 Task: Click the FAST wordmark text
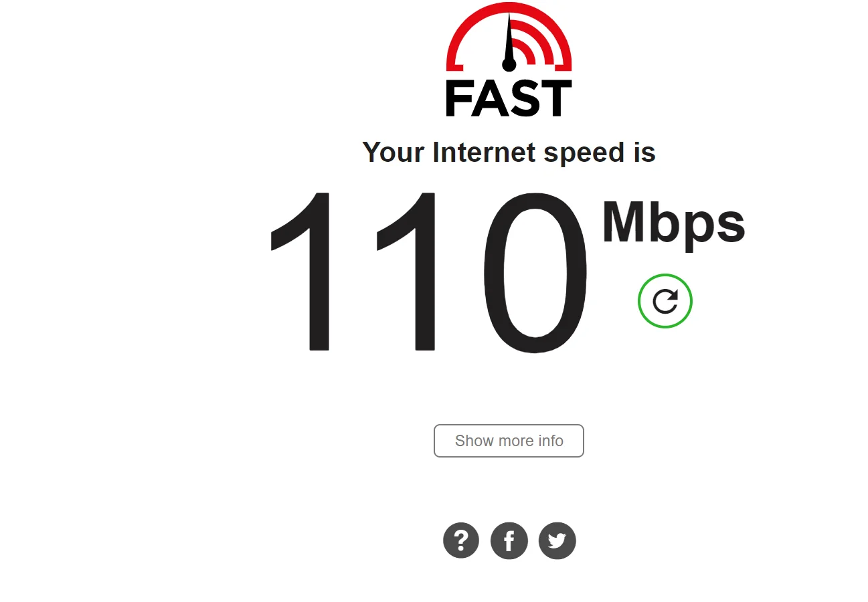click(x=509, y=99)
